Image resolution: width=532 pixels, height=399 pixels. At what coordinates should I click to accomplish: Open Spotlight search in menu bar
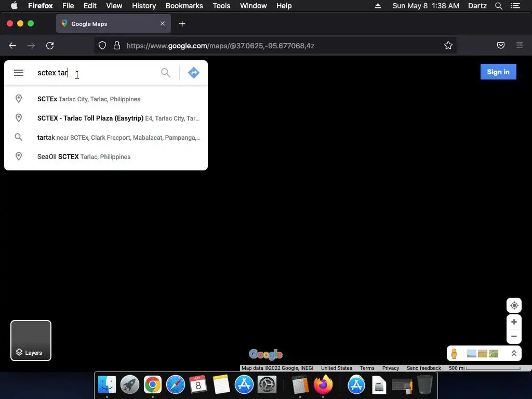point(498,6)
